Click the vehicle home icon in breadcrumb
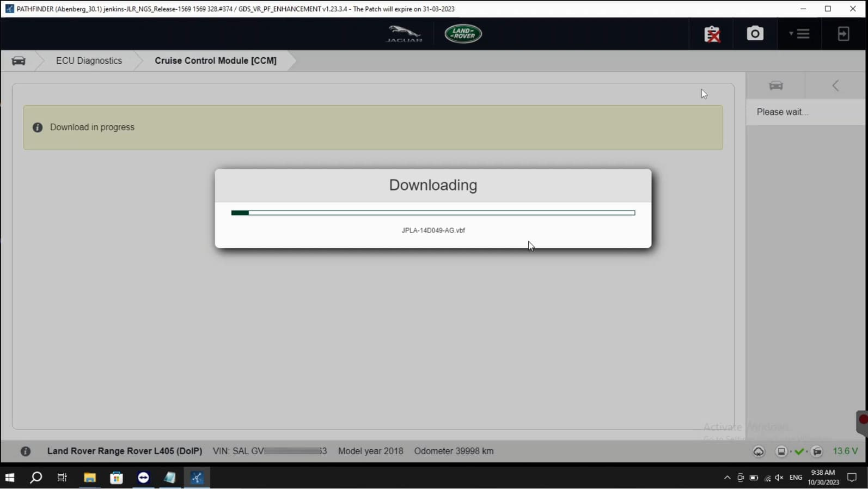The image size is (868, 489). (19, 60)
